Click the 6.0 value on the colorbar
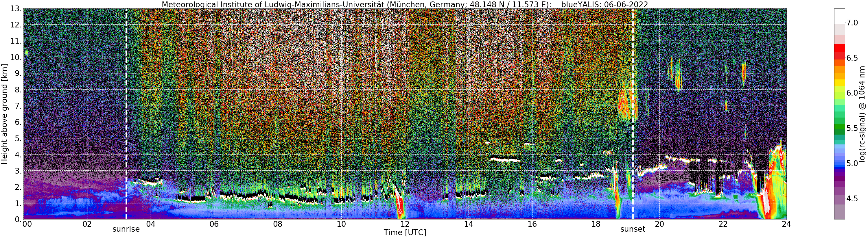Viewport: 868px width, 238px height. (852, 93)
